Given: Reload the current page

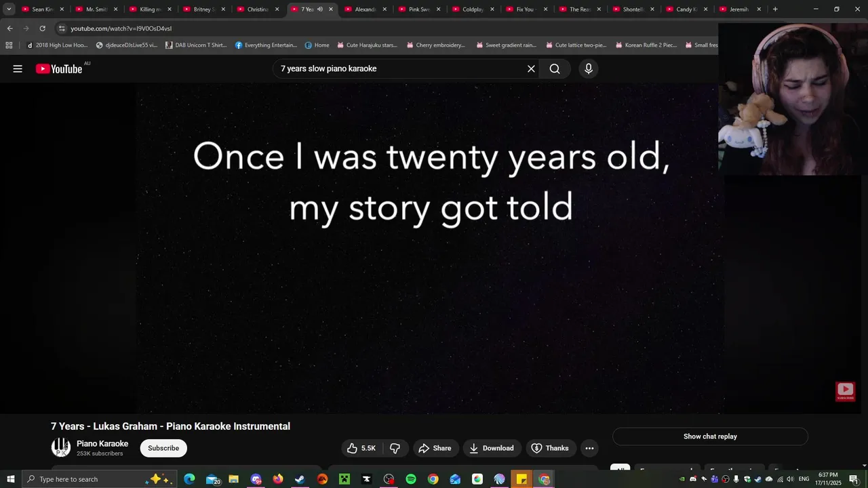Looking at the screenshot, I should 42,28.
